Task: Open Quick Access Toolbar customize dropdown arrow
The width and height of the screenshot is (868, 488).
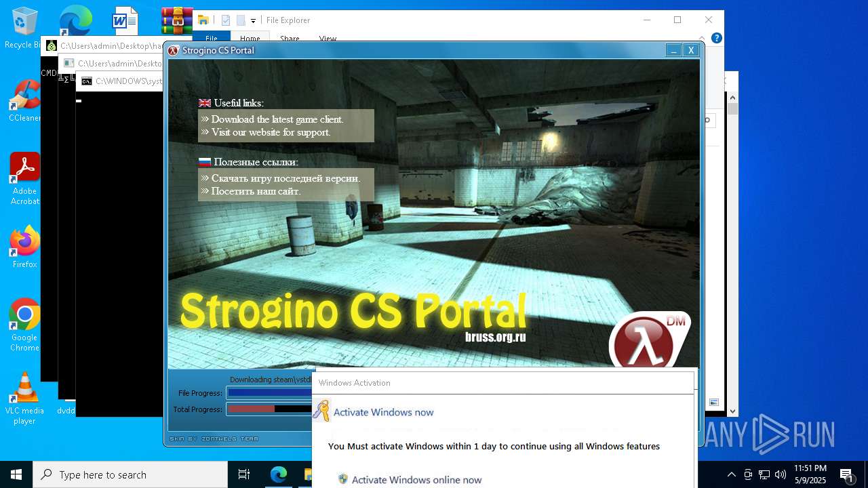Action: click(x=253, y=21)
